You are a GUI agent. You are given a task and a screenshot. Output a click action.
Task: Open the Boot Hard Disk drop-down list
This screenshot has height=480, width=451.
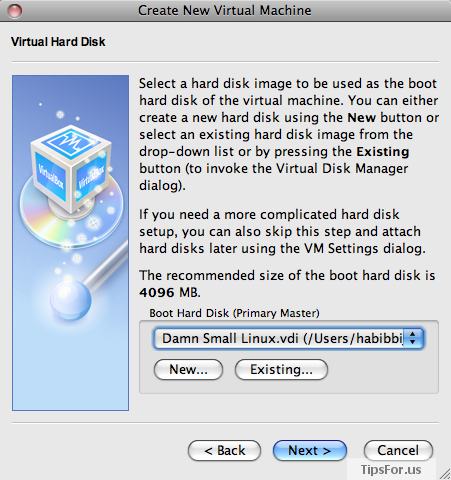288,339
